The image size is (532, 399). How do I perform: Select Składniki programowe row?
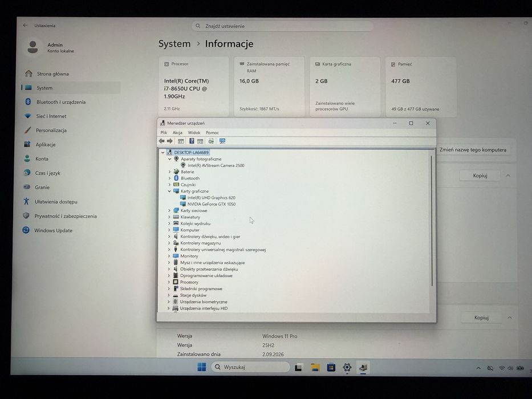[x=201, y=289]
